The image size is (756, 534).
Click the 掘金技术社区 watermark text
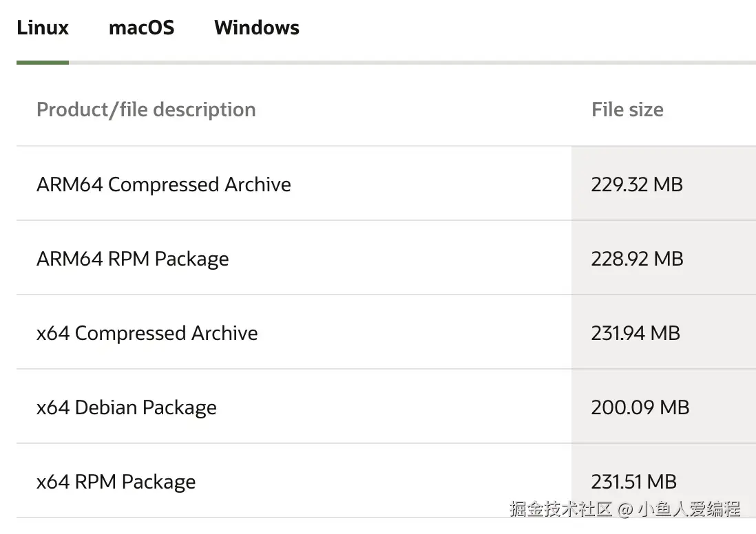[x=560, y=509]
